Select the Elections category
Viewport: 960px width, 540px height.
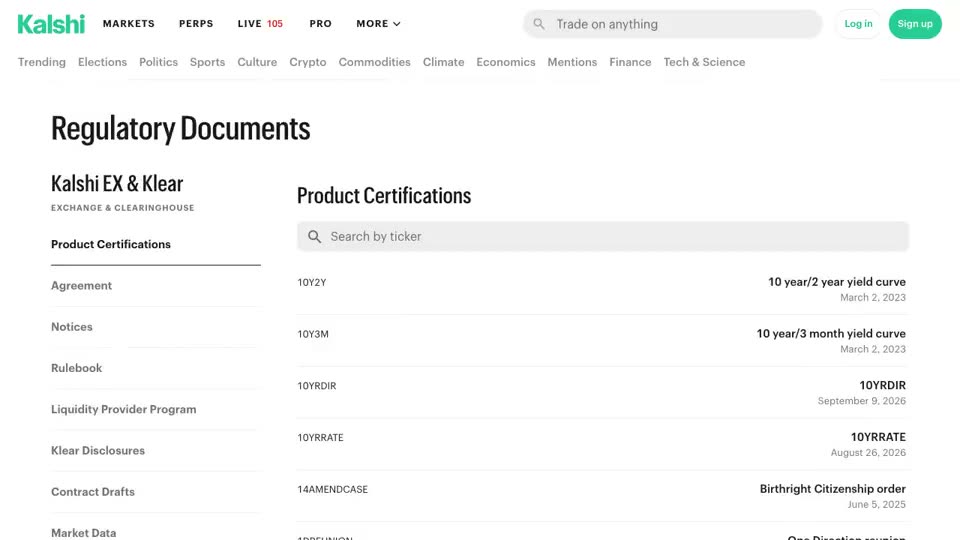[x=102, y=62]
